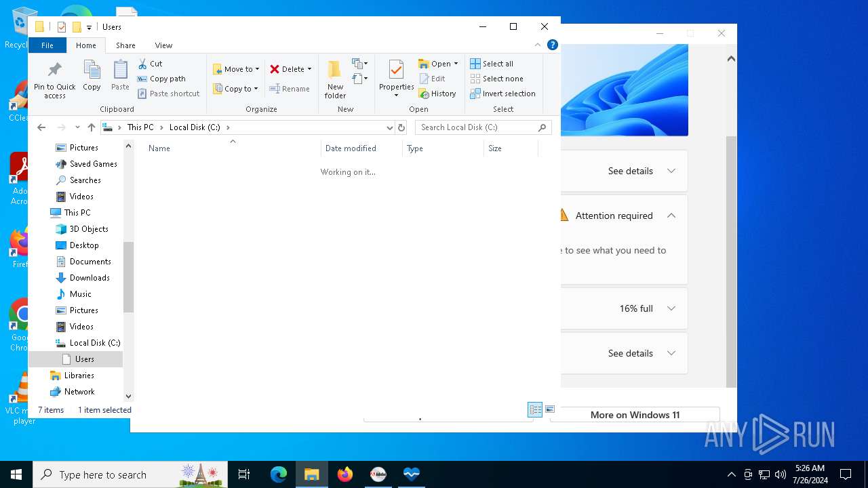868x488 pixels.
Task: Open the New item dropdown in the ribbon
Action: (x=359, y=64)
